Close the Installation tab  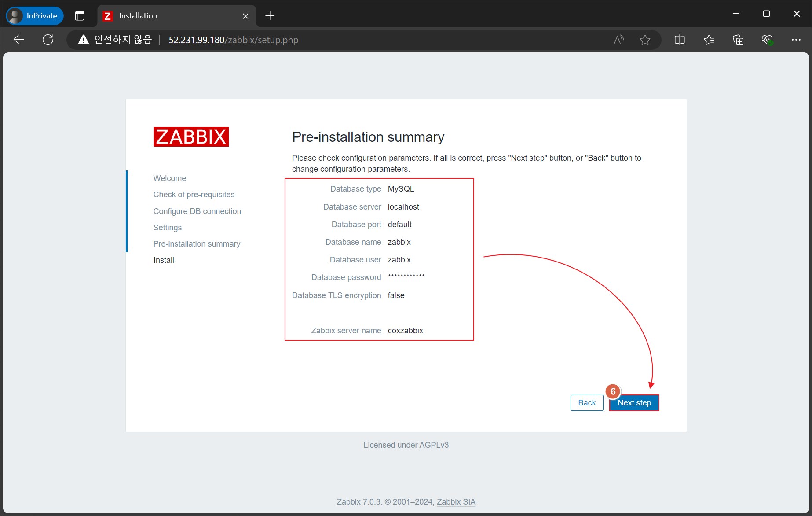pyautogui.click(x=245, y=16)
